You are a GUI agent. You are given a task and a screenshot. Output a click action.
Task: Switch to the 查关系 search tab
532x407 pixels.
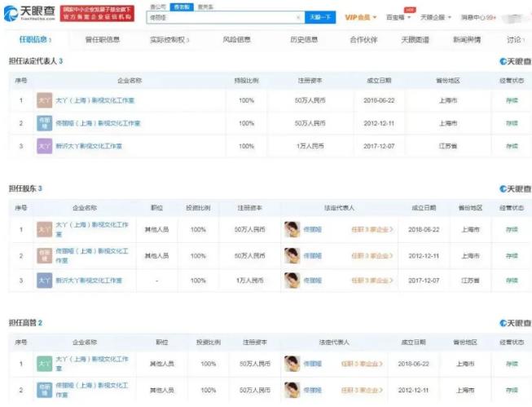coord(205,7)
